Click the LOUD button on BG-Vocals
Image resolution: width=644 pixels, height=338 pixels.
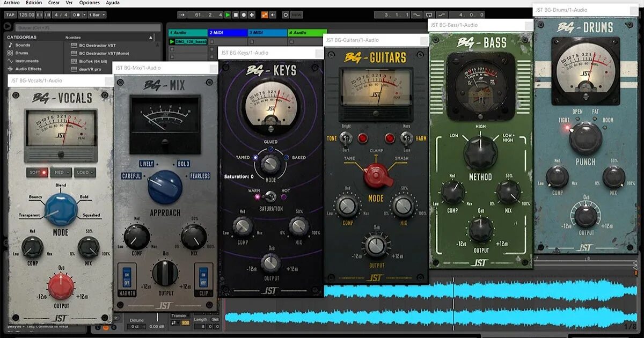85,172
